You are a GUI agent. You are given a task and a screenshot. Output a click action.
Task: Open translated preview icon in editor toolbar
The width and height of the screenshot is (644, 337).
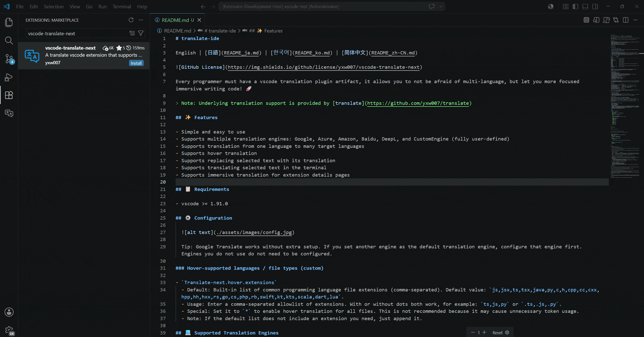[x=606, y=20]
